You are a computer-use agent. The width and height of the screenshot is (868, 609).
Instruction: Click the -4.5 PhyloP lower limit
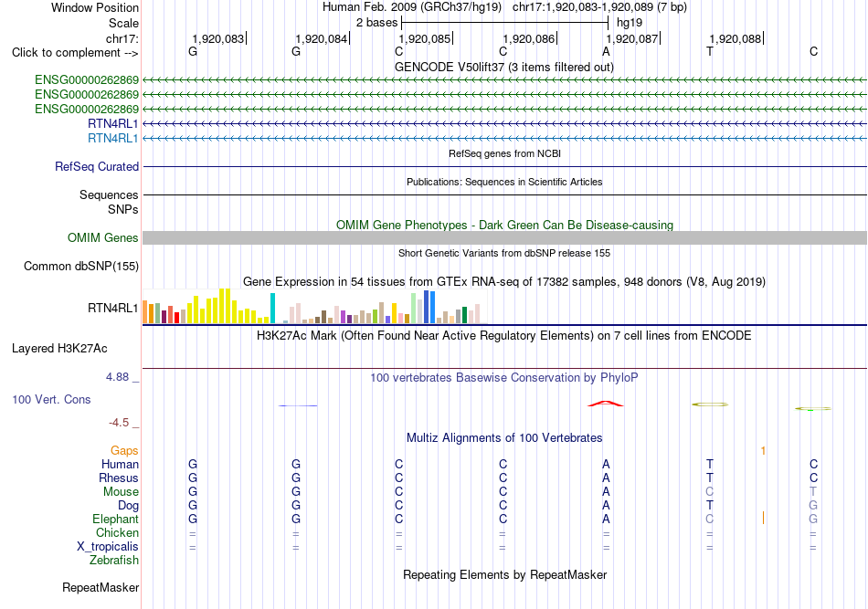point(119,423)
